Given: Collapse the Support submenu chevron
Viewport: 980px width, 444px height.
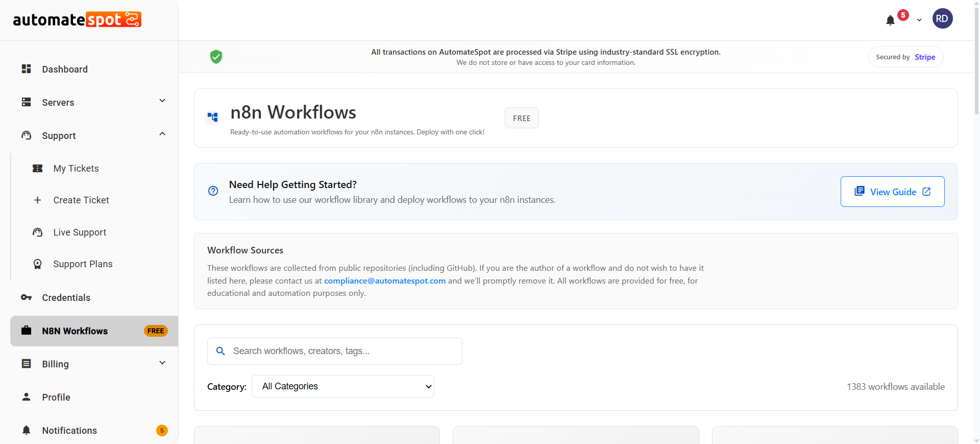Looking at the screenshot, I should (162, 134).
